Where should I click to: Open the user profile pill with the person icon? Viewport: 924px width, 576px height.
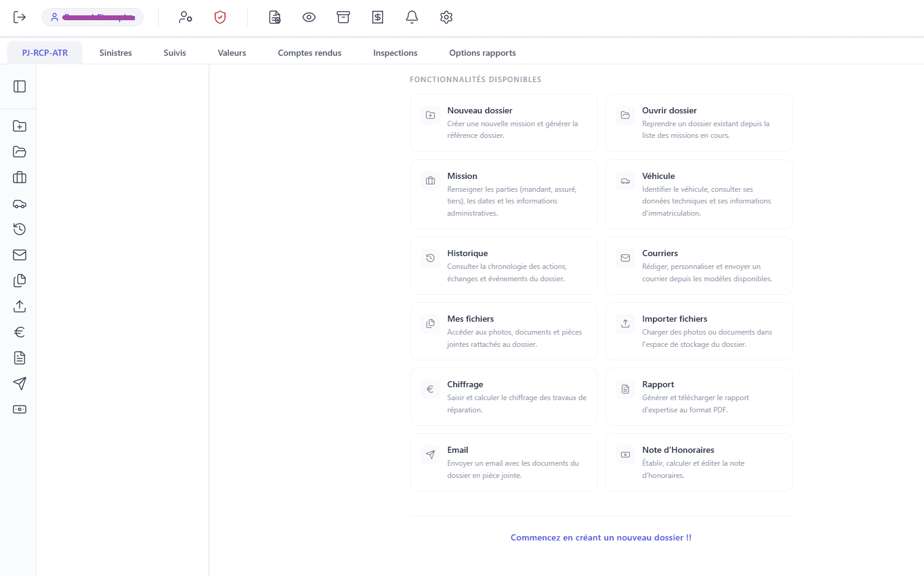point(93,17)
